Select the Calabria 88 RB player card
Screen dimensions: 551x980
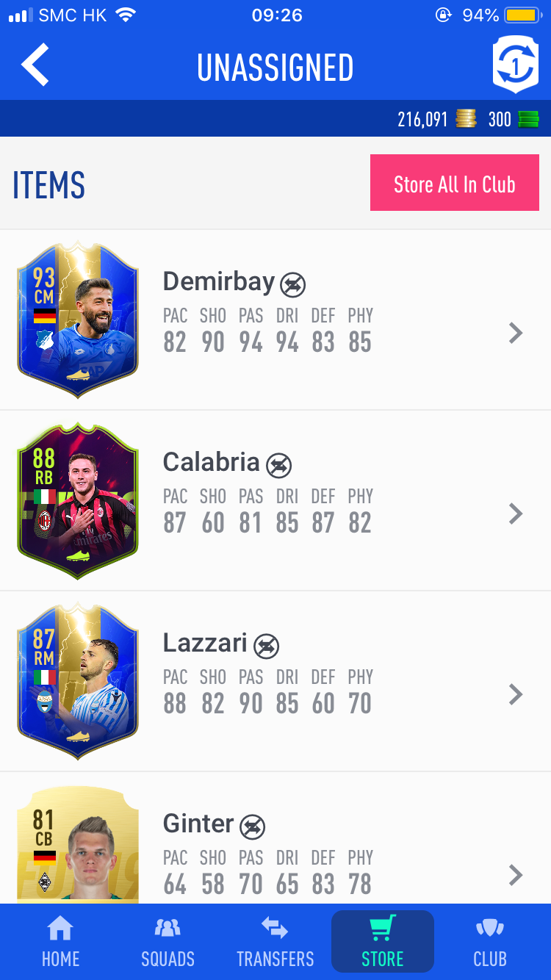click(x=77, y=500)
